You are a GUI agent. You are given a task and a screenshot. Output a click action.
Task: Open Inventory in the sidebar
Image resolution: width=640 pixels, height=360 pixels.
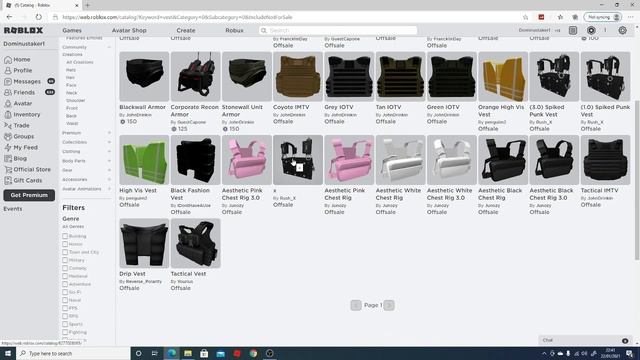[22, 115]
